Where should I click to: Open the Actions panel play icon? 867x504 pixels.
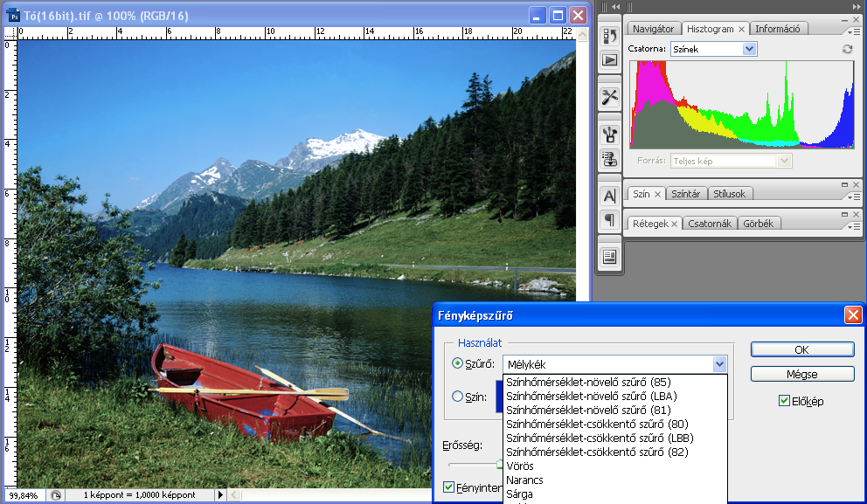(610, 59)
